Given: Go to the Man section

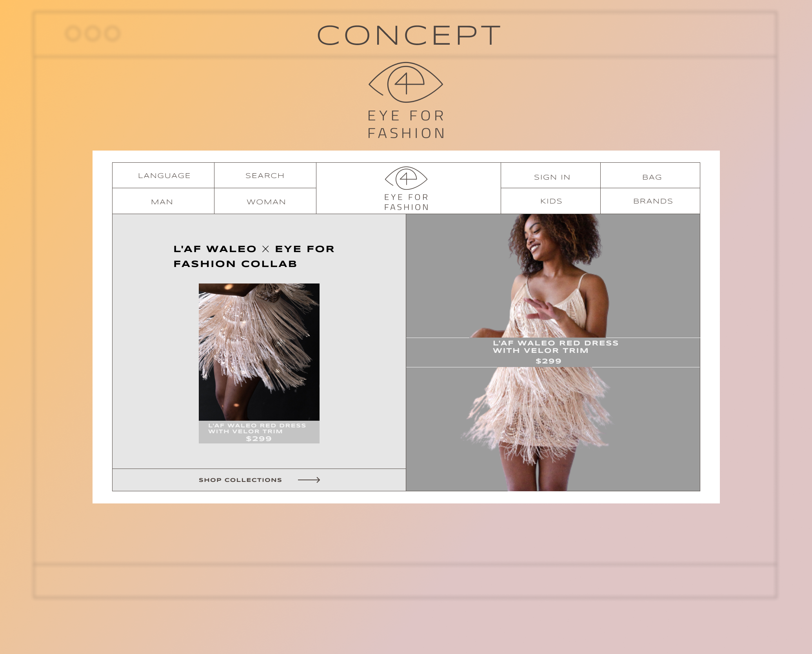Looking at the screenshot, I should tap(162, 202).
